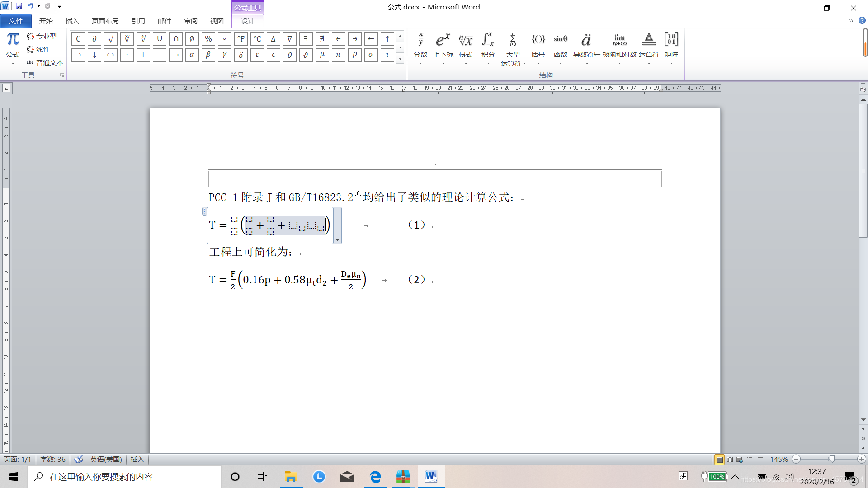The width and height of the screenshot is (868, 488).
Task: Expand the Tools (工具) group dialog launcher
Action: pos(62,75)
